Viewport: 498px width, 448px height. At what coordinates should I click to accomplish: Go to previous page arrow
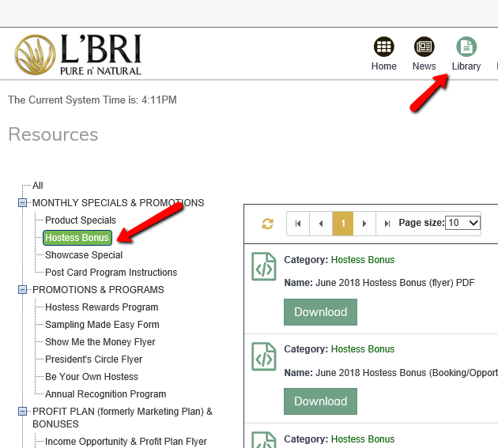click(320, 224)
